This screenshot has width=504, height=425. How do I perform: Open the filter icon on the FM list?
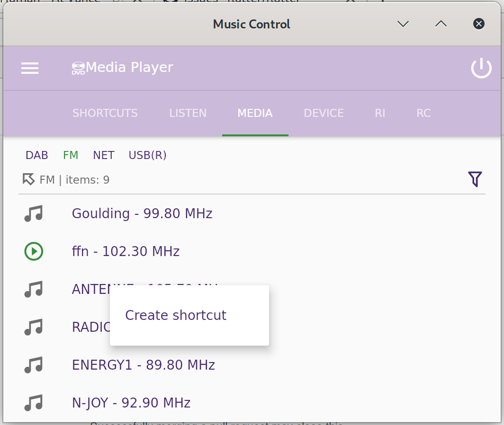coord(475,179)
